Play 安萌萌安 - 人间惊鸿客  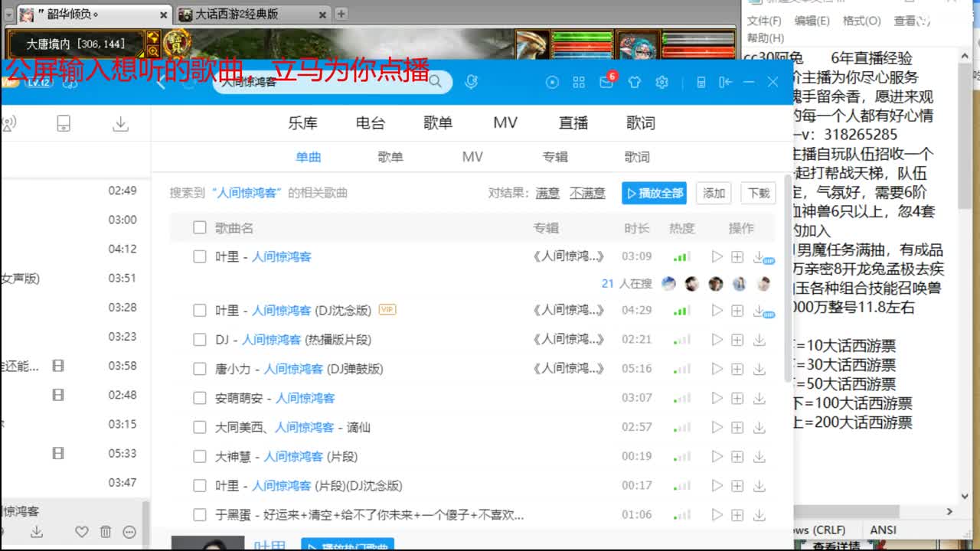pos(717,398)
